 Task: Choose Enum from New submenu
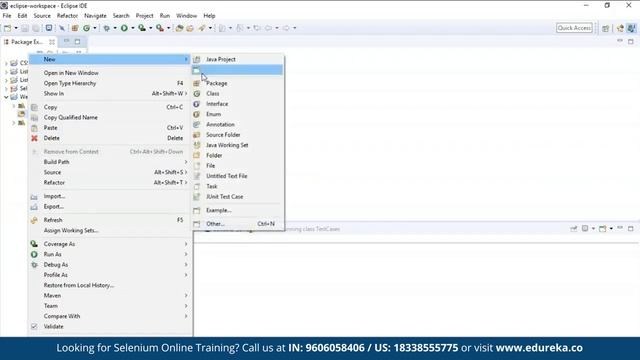[238, 114]
